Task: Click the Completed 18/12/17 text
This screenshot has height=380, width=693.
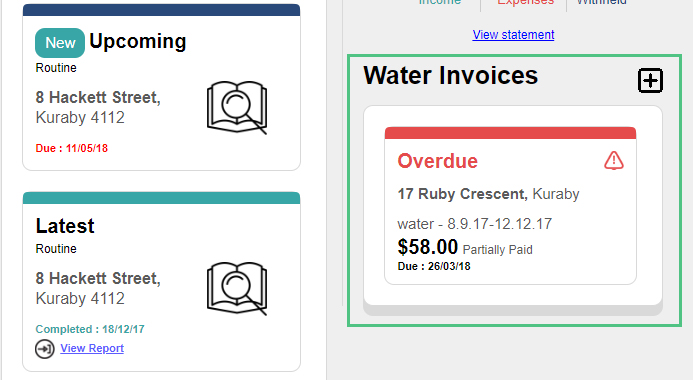Action: pos(90,329)
